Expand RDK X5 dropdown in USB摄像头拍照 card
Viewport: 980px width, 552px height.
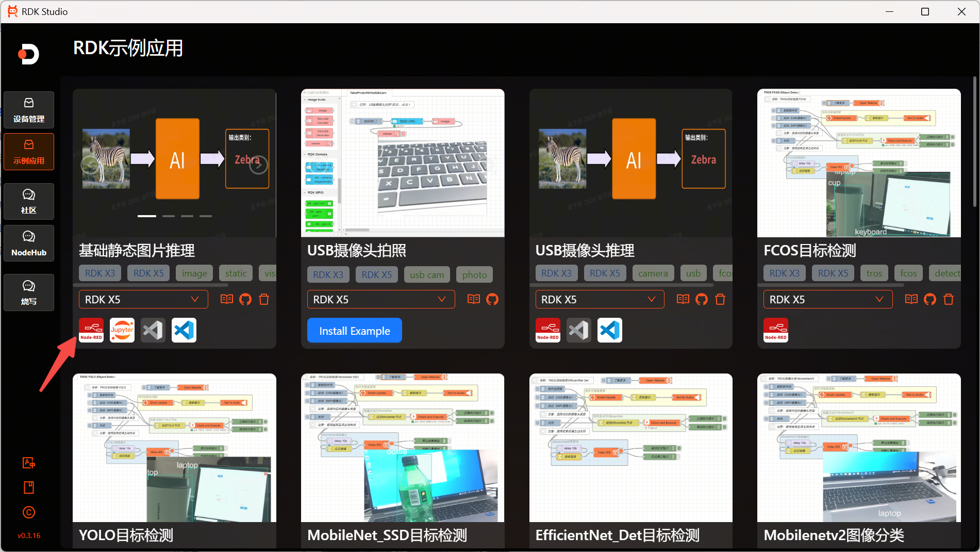[380, 299]
